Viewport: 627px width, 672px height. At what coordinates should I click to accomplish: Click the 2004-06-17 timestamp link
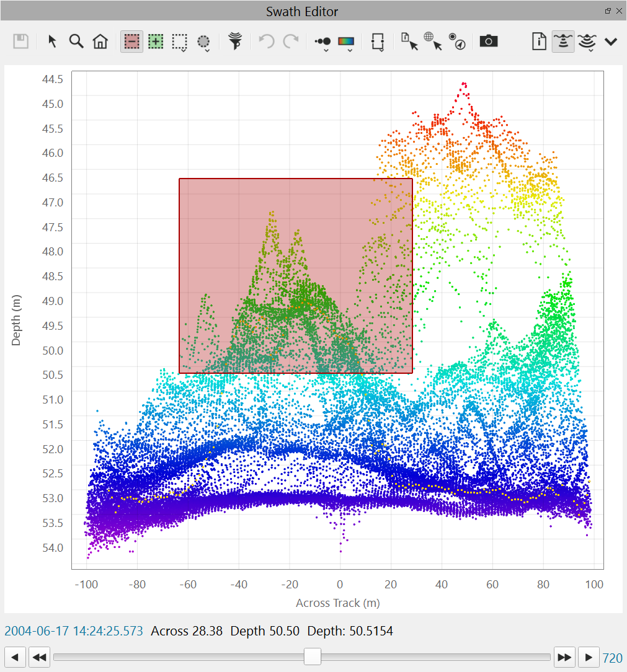[74, 631]
